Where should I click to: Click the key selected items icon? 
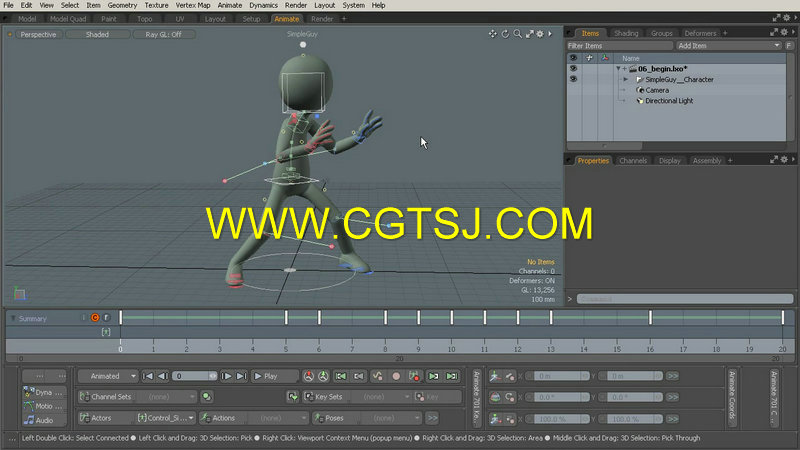pos(414,376)
